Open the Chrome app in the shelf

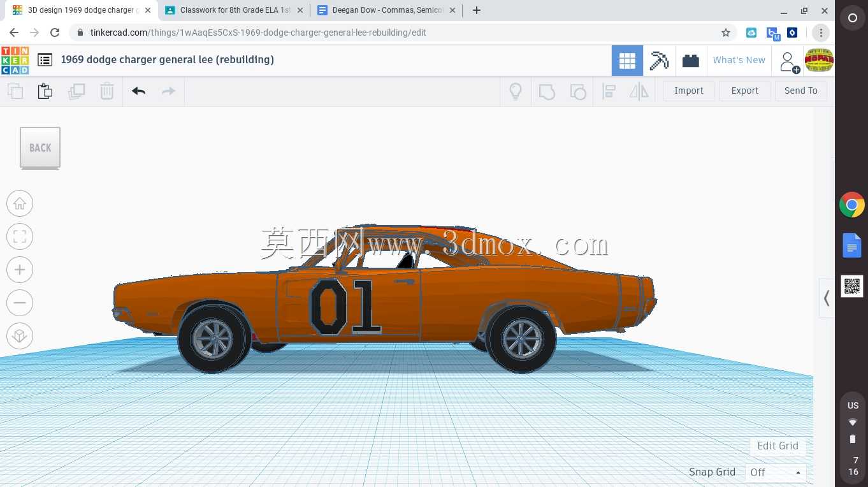click(x=852, y=205)
